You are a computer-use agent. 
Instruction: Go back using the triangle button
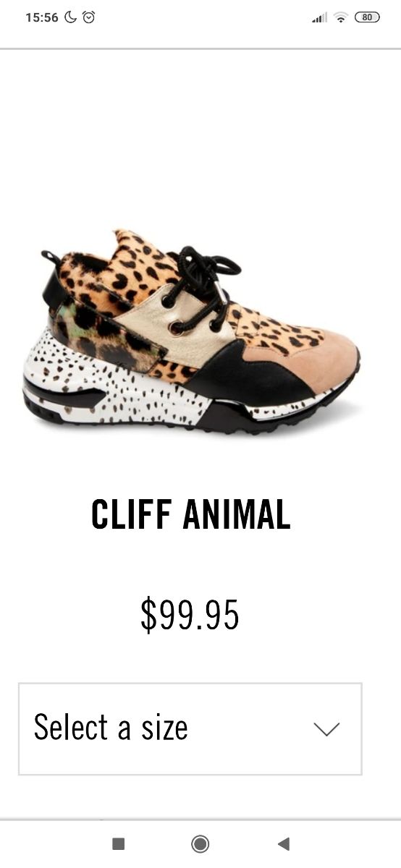tap(284, 843)
